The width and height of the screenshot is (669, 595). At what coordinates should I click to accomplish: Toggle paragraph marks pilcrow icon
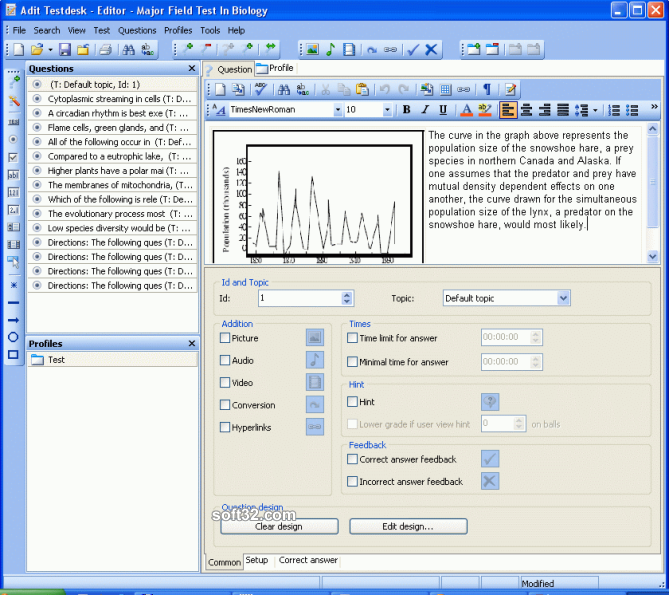click(x=486, y=89)
